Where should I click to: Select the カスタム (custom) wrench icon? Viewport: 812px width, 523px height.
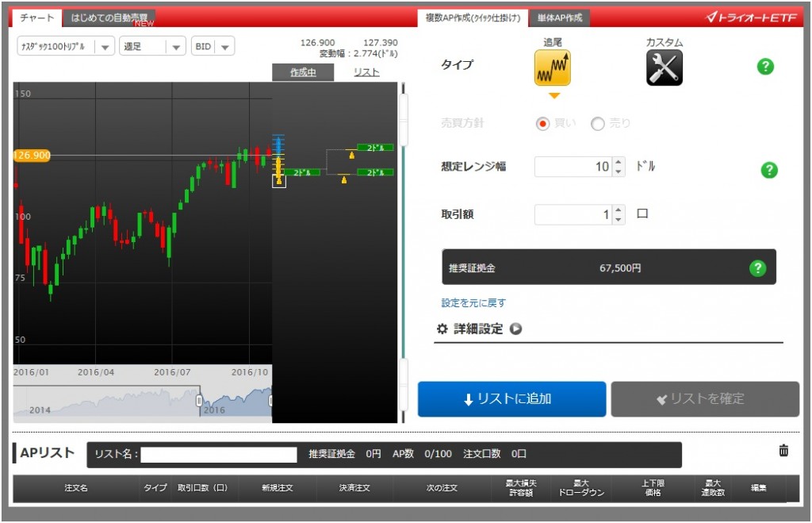click(x=664, y=68)
